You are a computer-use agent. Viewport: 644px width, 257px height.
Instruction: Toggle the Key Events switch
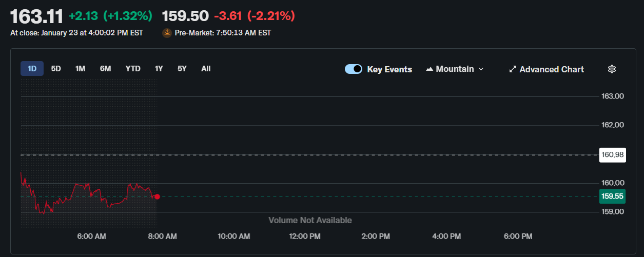[354, 69]
